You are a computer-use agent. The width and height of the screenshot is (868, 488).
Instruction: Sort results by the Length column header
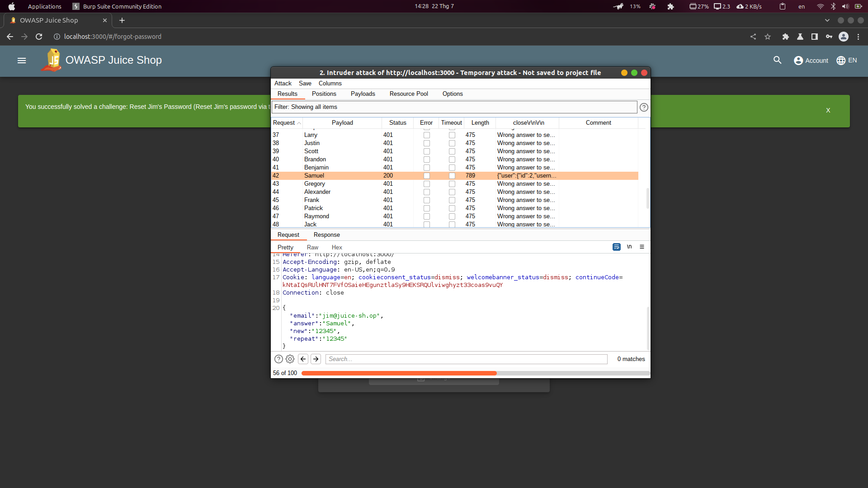click(480, 123)
